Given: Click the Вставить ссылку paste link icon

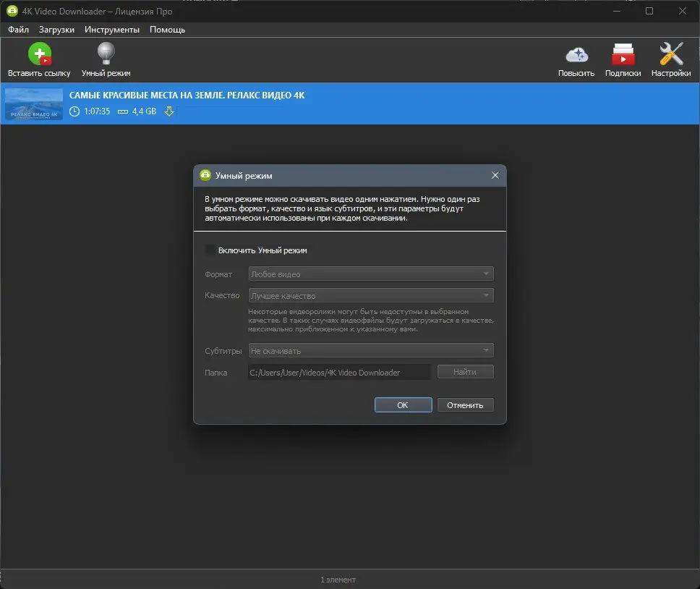Looking at the screenshot, I should pos(40,54).
